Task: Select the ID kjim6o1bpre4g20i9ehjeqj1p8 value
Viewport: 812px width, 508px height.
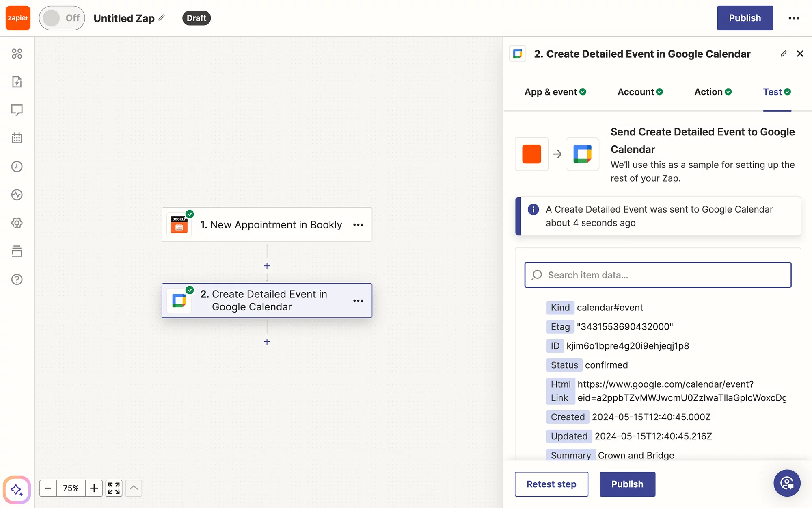Action: point(628,346)
